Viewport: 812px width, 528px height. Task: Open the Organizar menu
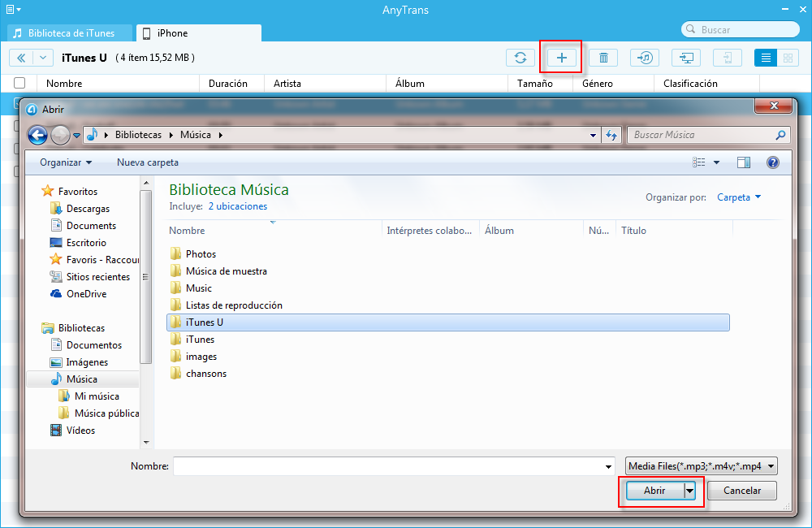[66, 162]
